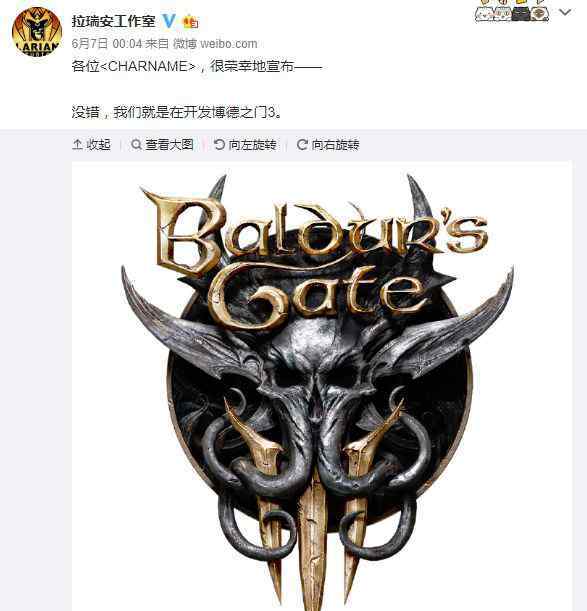The height and width of the screenshot is (611, 587).
Task: Open the 微博 weibo.com source link
Action: tap(215, 44)
